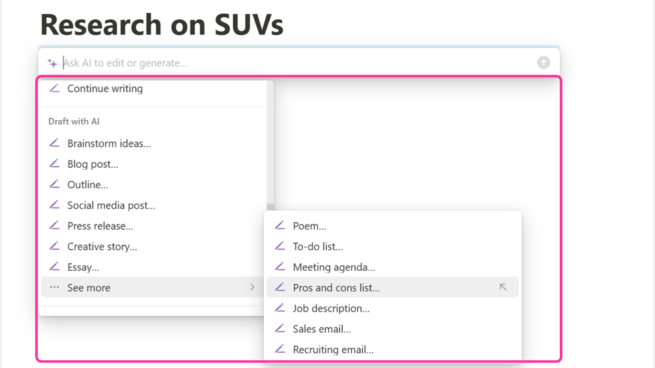Click pencil icon beside Brainstorm ideas
This screenshot has width=655, height=368.
click(x=54, y=143)
